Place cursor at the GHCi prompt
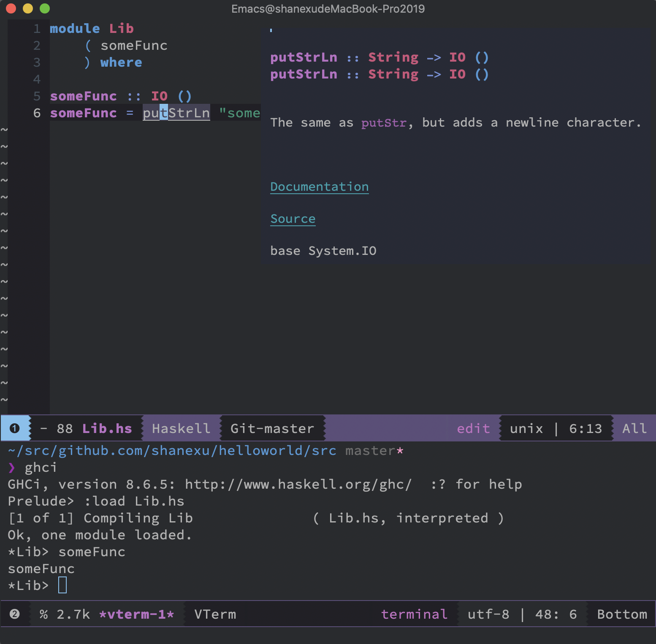This screenshot has width=656, height=644. coord(62,585)
